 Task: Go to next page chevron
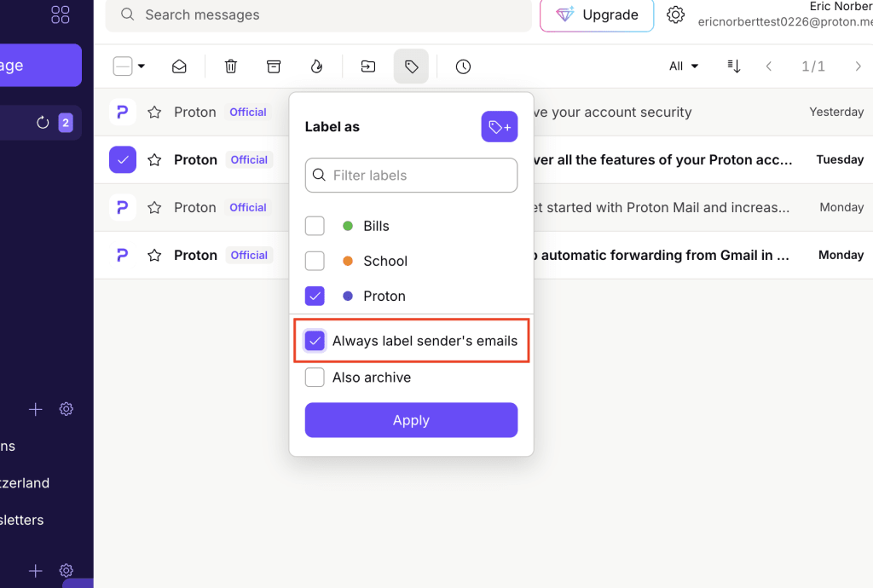coord(858,66)
